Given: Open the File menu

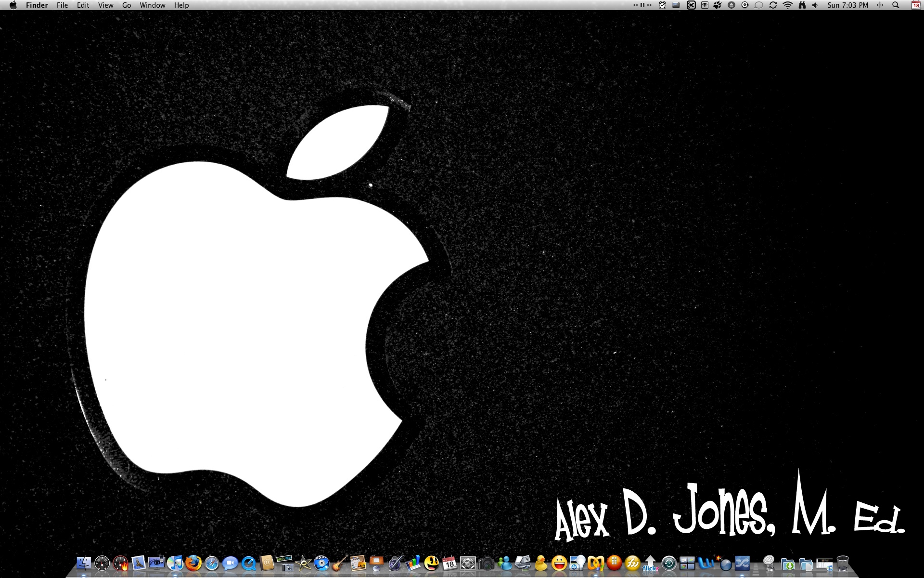Looking at the screenshot, I should coord(62,5).
